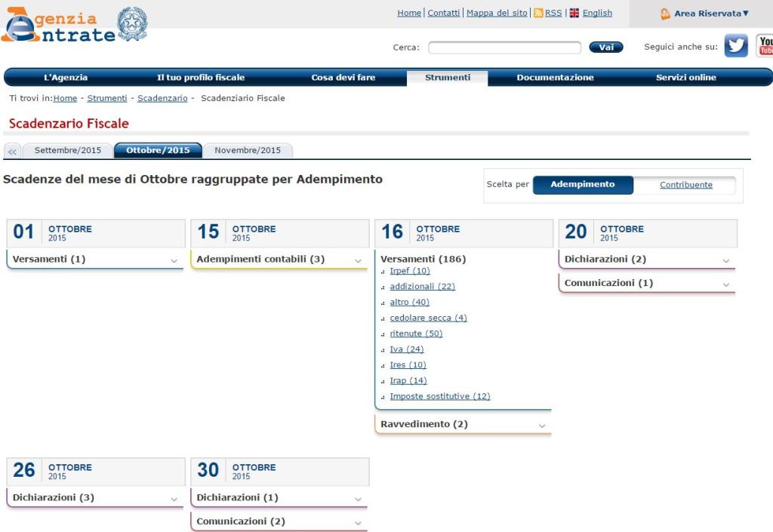
Task: Switch grouping to Adempimento
Action: pyautogui.click(x=583, y=184)
